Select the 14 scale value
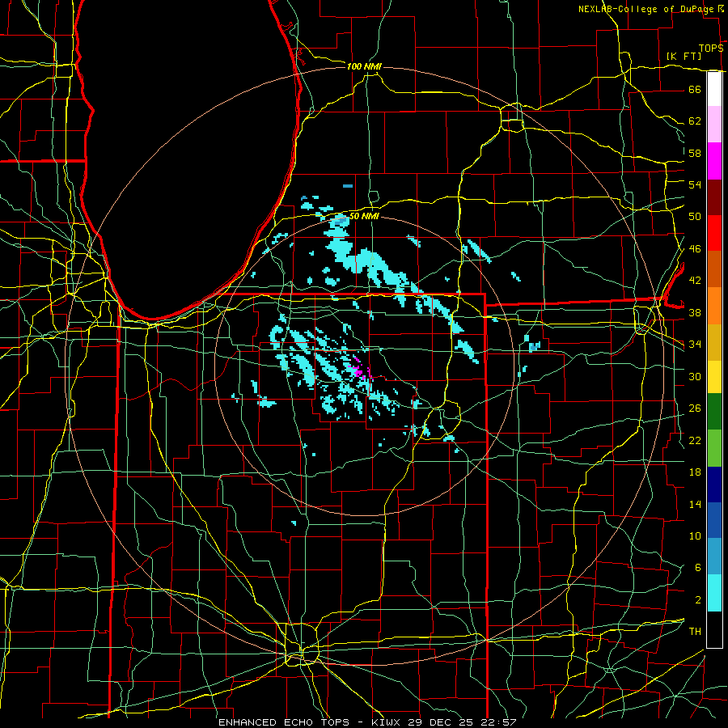Image resolution: width=728 pixels, height=728 pixels. (695, 504)
